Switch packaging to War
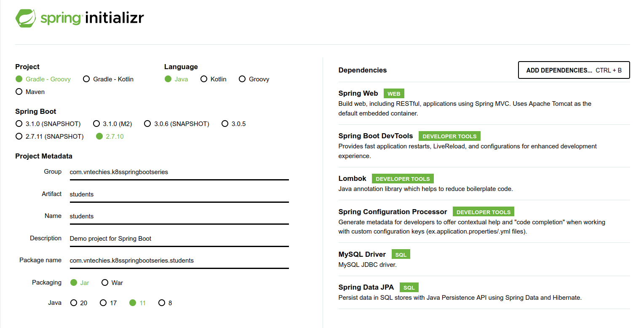This screenshot has height=328, width=644. point(105,283)
